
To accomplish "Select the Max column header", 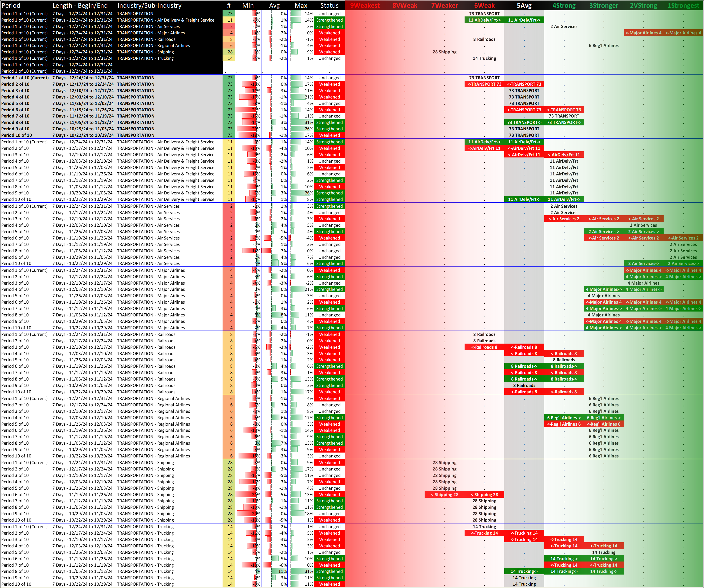I will (301, 5).
